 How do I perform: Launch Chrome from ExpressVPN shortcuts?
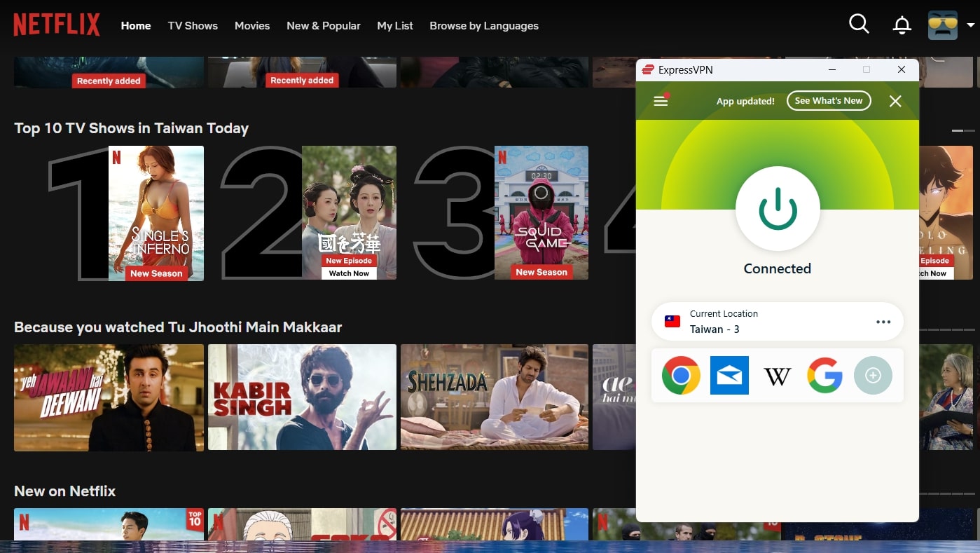click(680, 375)
